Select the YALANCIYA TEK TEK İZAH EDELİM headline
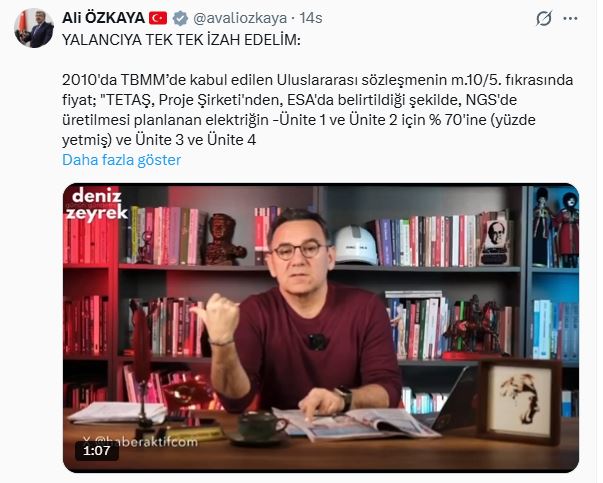 [181, 40]
